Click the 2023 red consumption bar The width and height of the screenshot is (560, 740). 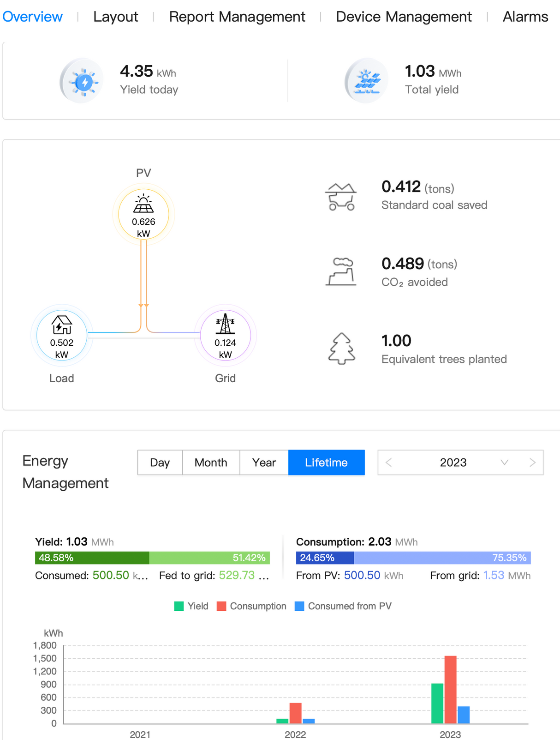[450, 689]
